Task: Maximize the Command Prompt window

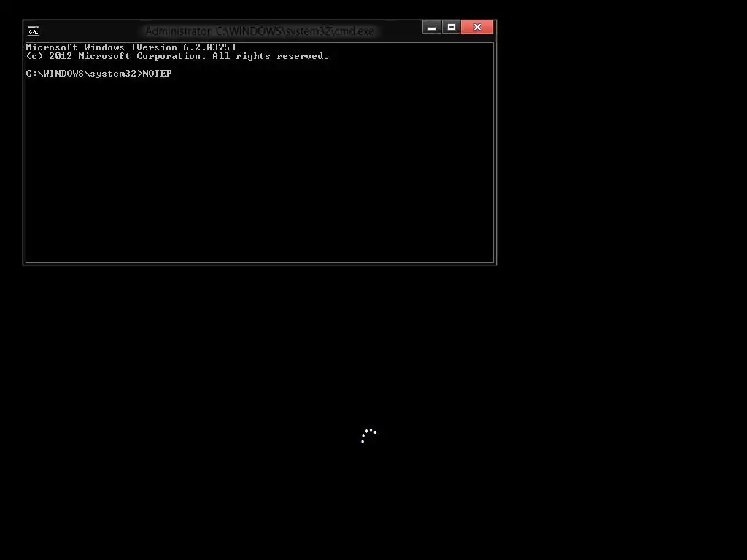Action: [x=451, y=27]
